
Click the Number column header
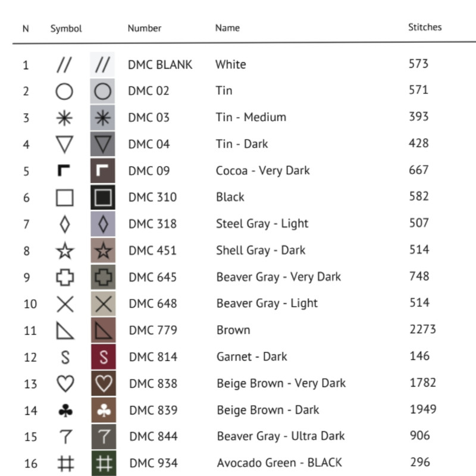pos(145,28)
